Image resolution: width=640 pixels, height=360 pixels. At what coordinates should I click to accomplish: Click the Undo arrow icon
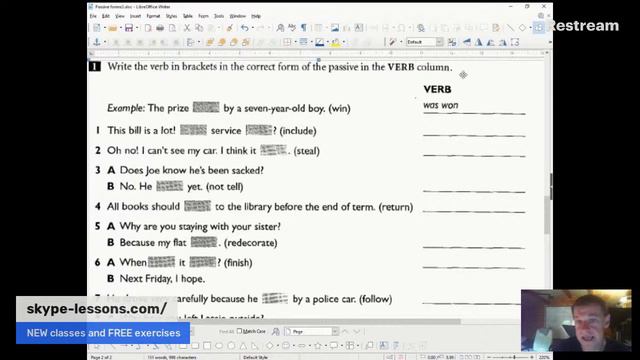tap(244, 28)
